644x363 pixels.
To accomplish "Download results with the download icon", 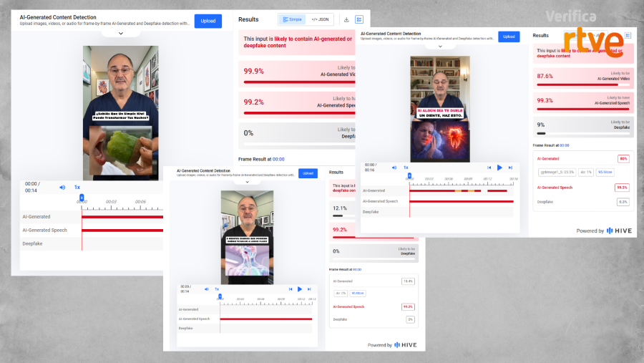I will (346, 19).
